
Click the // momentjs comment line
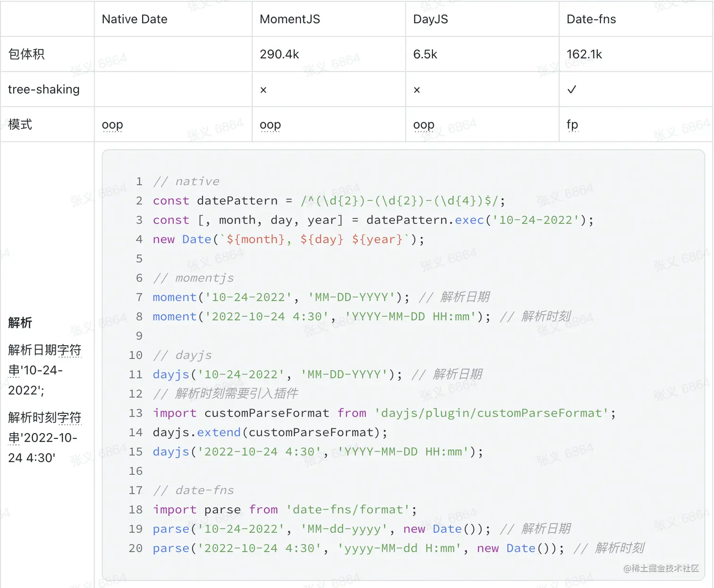[194, 278]
